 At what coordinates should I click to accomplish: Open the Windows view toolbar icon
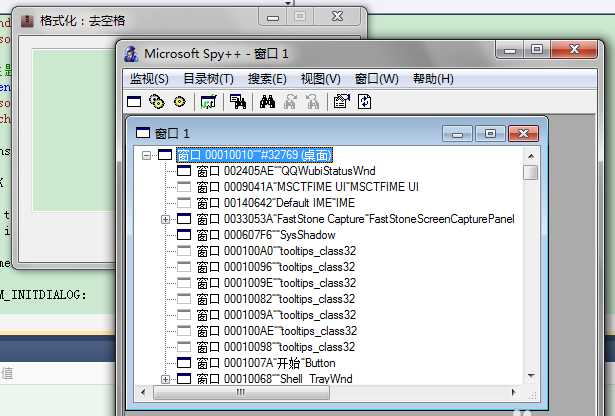click(x=134, y=102)
